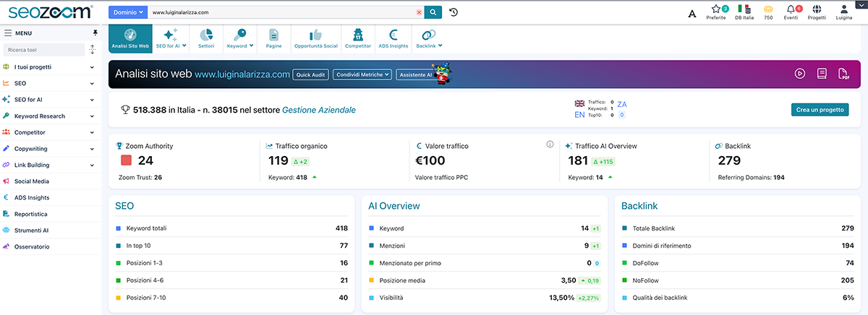The height and width of the screenshot is (315, 868).
Task: Click the expand/collapse arrows beside Ricerca tool
Action: (92, 50)
